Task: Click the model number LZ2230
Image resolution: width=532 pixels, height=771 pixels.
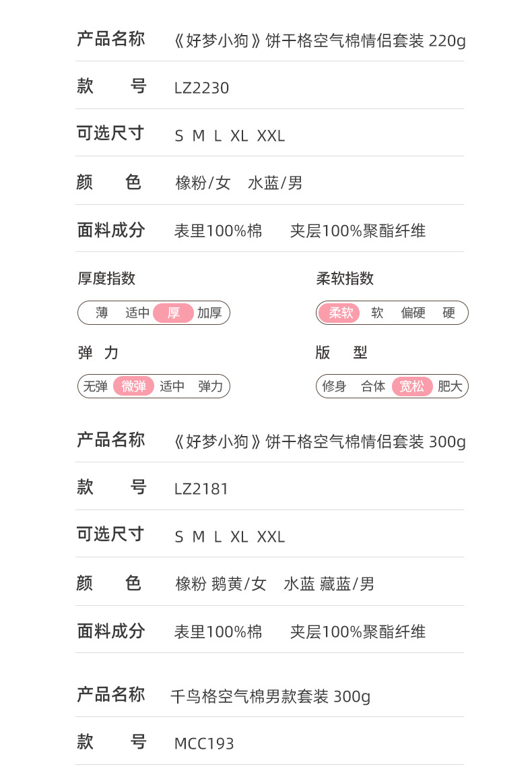Action: click(x=201, y=88)
